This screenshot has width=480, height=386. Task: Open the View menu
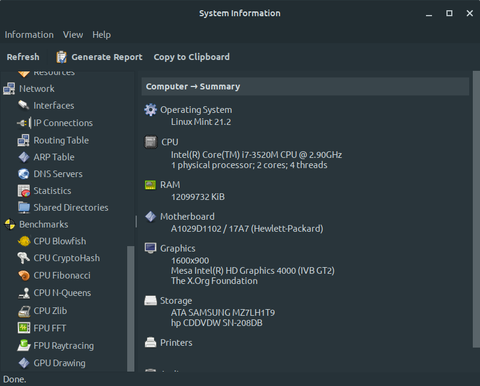click(x=73, y=35)
